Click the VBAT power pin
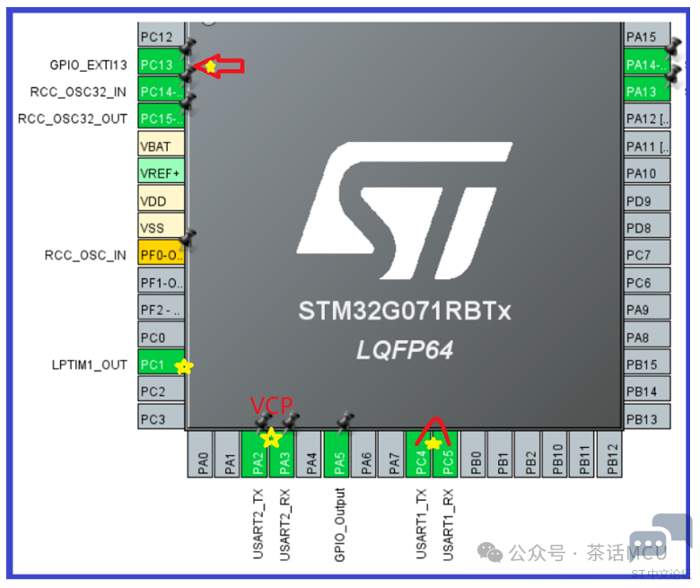This screenshot has width=700, height=588. tap(162, 144)
